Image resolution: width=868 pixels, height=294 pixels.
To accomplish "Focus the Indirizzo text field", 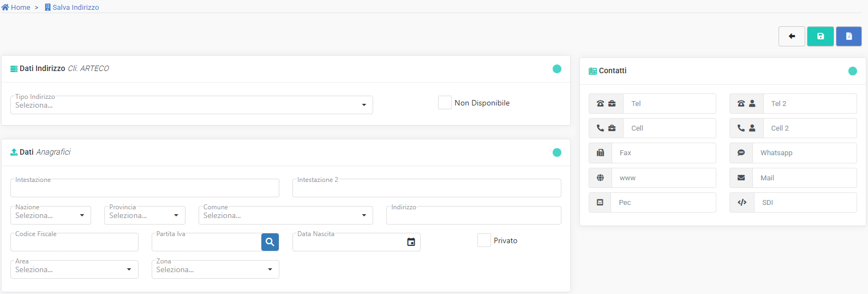I will click(x=474, y=215).
